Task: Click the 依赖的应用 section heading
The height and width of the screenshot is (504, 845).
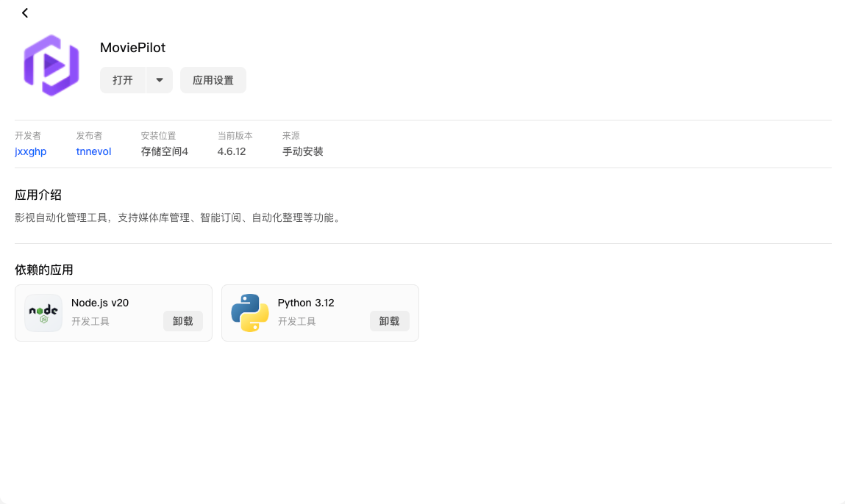Action: (x=43, y=270)
